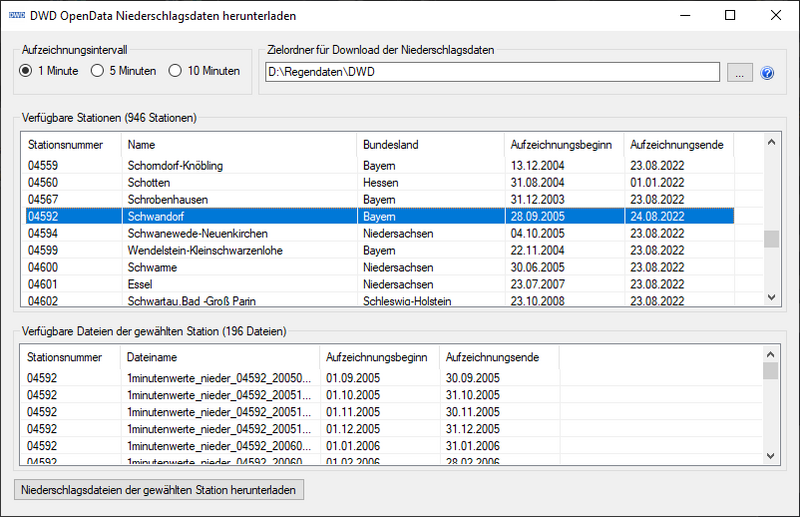Click the Zielordner path input field

492,72
